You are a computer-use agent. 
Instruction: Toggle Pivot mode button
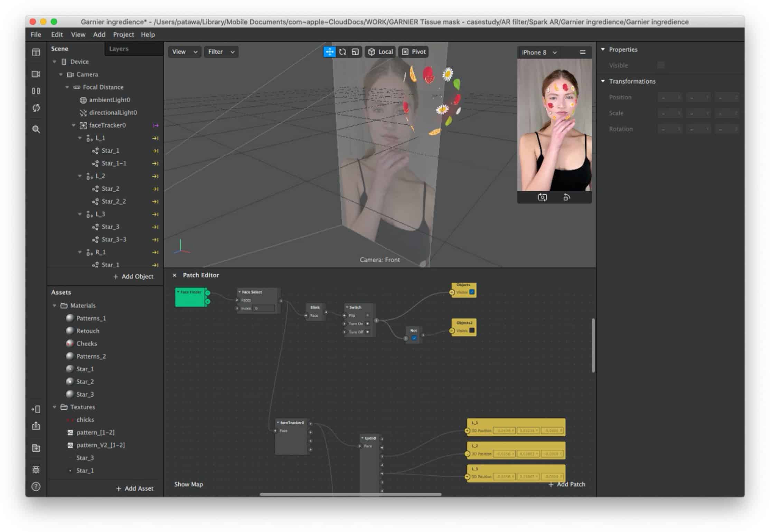(x=414, y=52)
